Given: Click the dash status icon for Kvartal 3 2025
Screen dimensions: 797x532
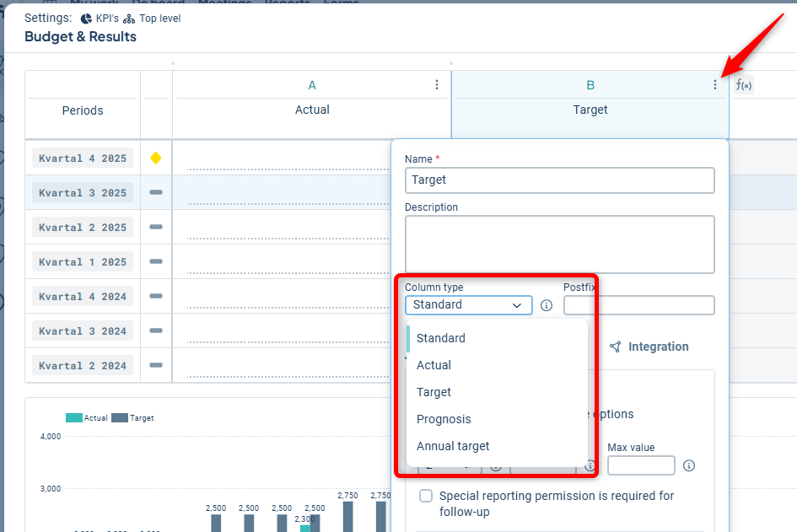Looking at the screenshot, I should coord(155,192).
